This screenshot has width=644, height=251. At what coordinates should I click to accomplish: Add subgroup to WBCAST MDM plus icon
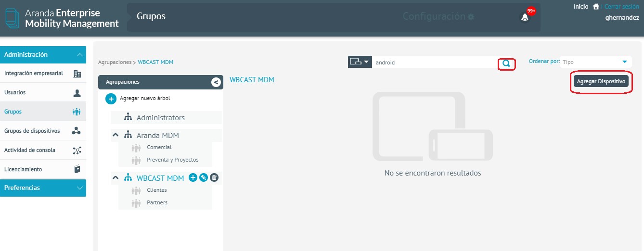coord(193,177)
